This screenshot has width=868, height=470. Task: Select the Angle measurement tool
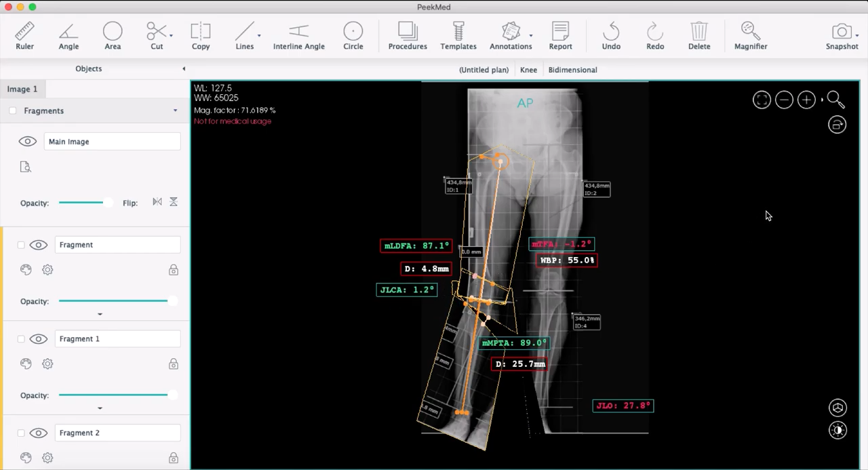coord(68,36)
